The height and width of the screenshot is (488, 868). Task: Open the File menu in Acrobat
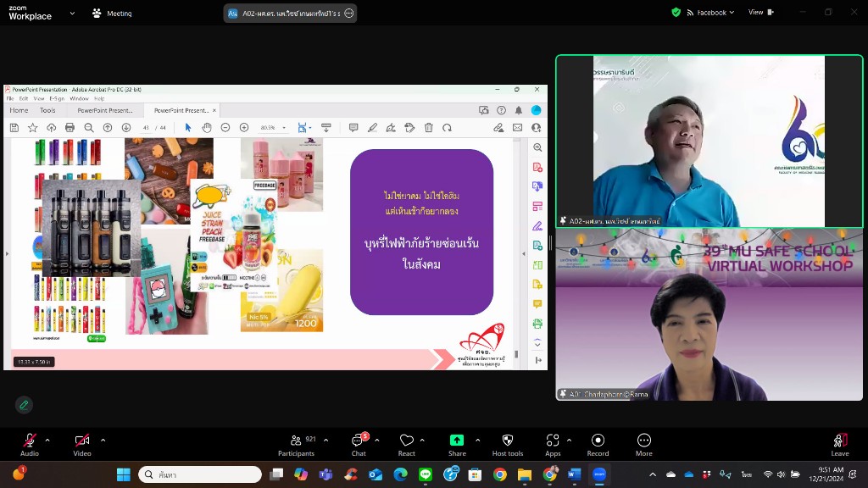point(10,99)
